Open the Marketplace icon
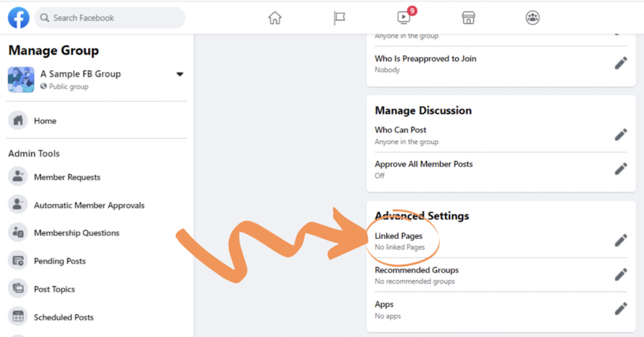Viewport: 644px width, 337px height. pos(469,18)
